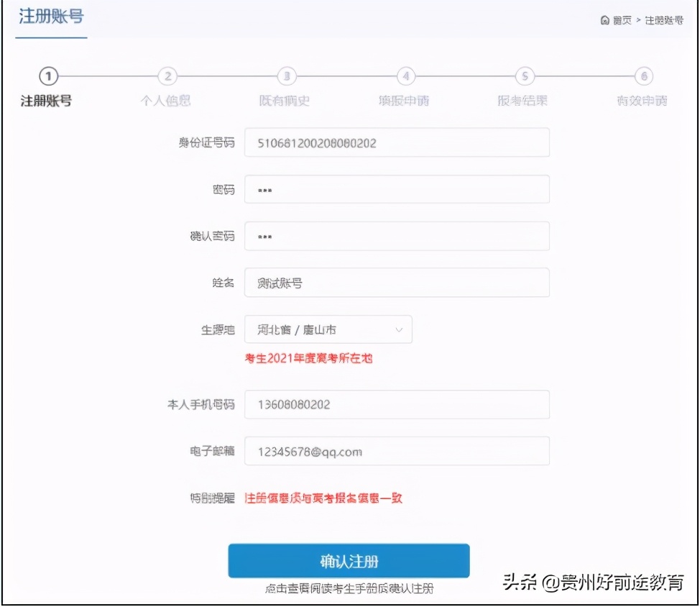The image size is (700, 607).
Task: Click the 确认密码 confirm password field
Action: (x=396, y=236)
